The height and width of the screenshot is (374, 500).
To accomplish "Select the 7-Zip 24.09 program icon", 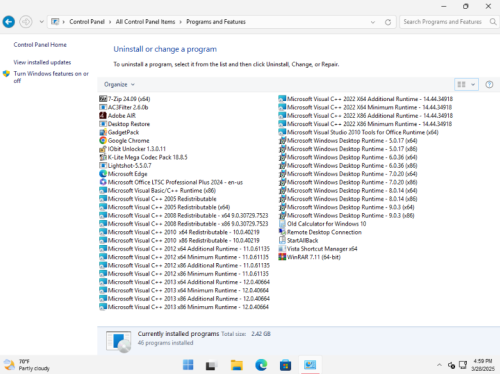I will [x=103, y=99].
